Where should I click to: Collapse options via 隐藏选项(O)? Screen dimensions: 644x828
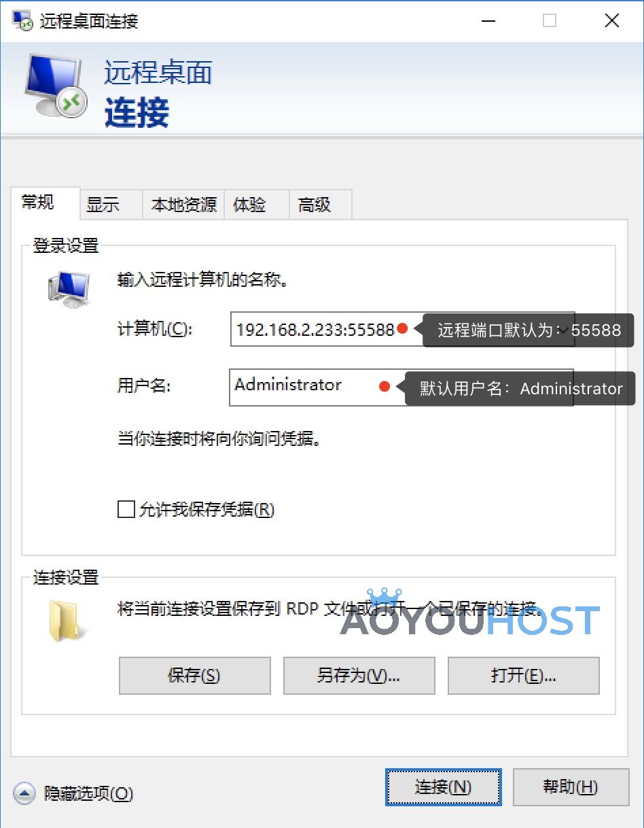click(88, 793)
